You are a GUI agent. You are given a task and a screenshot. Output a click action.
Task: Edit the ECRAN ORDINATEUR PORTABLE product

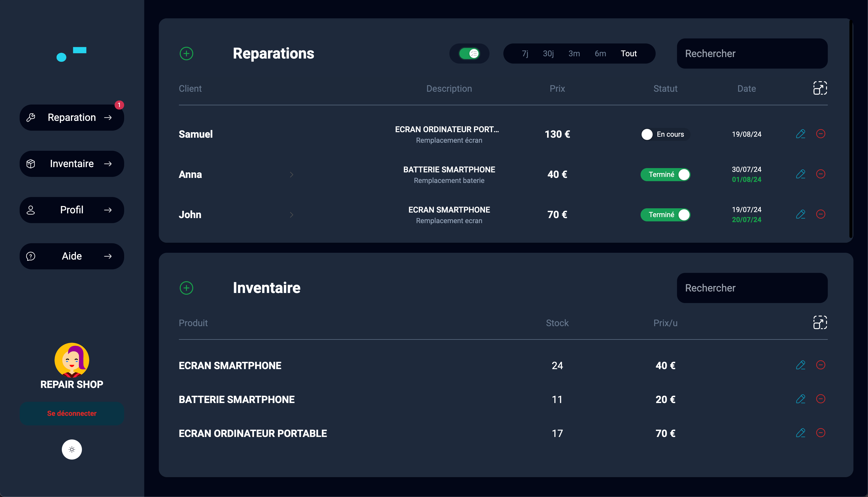[800, 433]
